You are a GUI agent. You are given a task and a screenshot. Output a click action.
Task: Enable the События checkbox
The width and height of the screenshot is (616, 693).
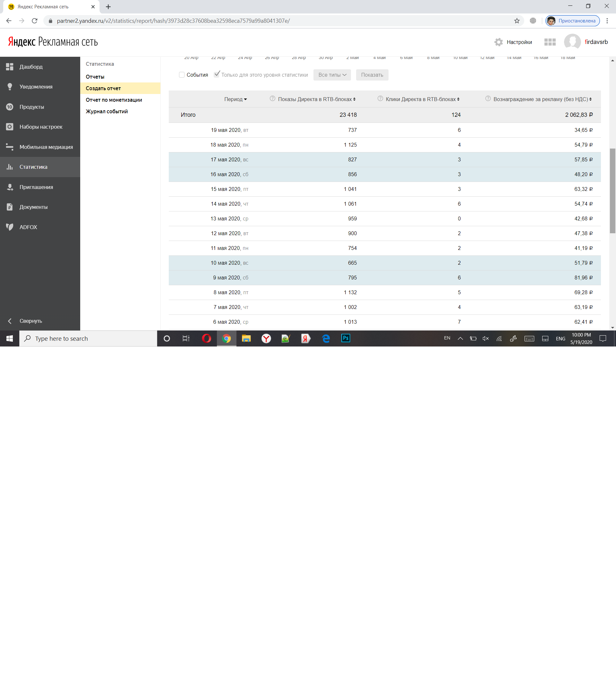click(x=182, y=75)
